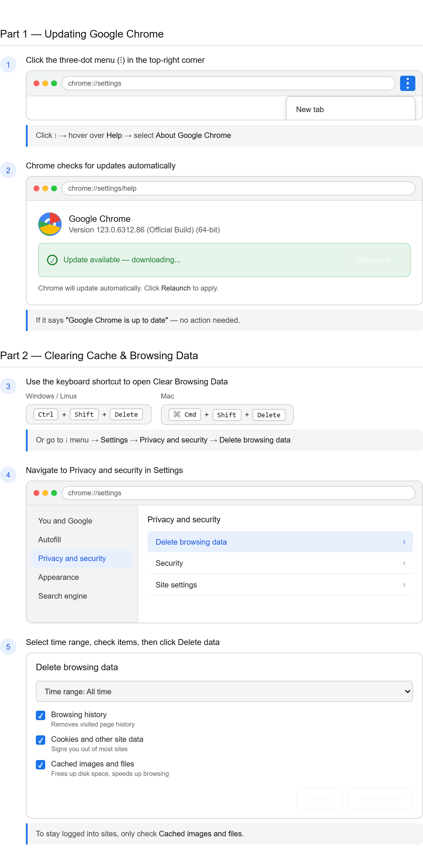Viewport: 423px width, 868px height.
Task: Uncheck the Browsing history checkbox
Action: coord(41,715)
